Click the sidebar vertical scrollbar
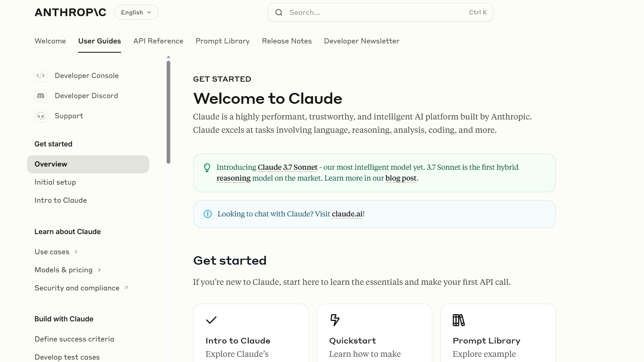This screenshot has height=362, width=644. point(168,112)
